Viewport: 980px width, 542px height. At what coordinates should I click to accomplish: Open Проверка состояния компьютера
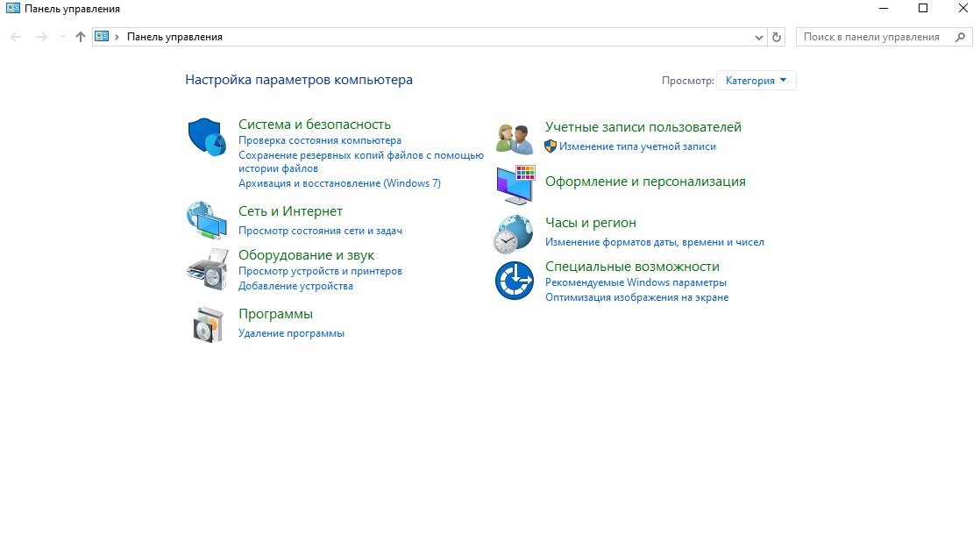pos(320,140)
